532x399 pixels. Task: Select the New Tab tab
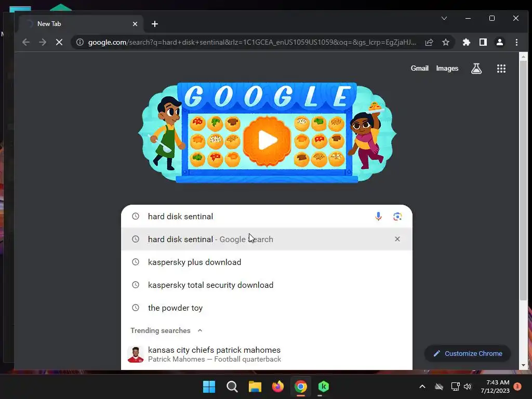tap(82, 24)
